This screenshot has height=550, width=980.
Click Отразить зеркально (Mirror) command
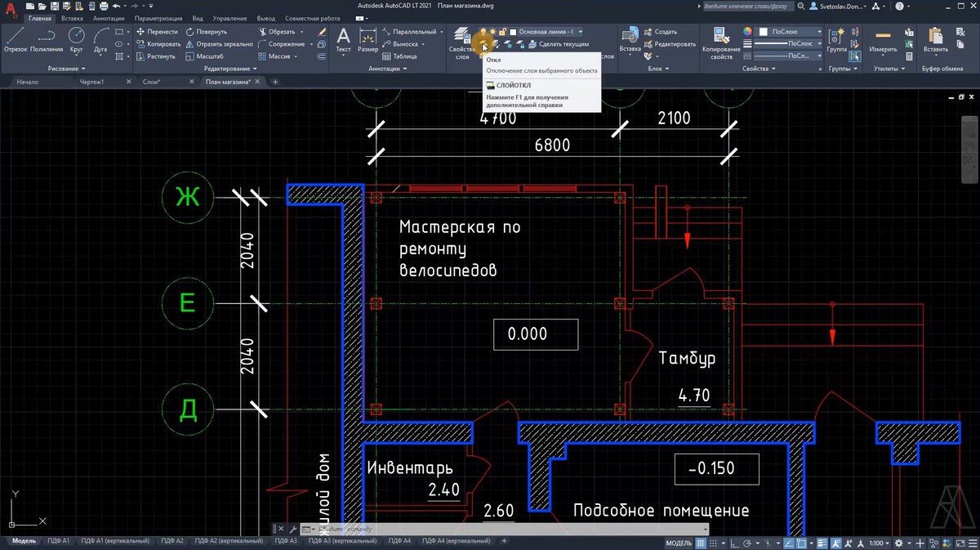coord(220,44)
